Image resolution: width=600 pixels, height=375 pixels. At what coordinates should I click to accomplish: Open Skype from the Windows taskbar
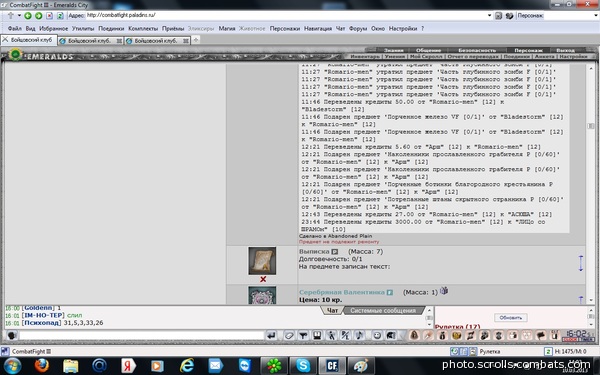pyautogui.click(x=303, y=366)
